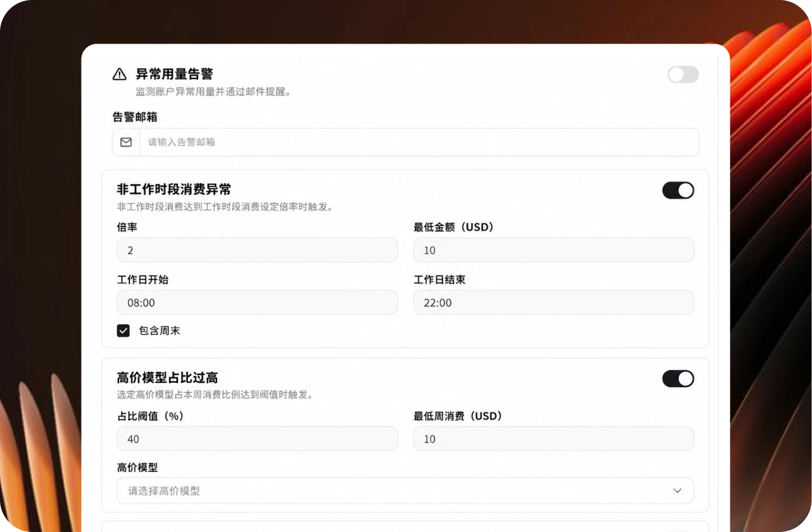Click the envelope icon in 告警邮箱 field
This screenshot has width=812, height=532.
[126, 142]
